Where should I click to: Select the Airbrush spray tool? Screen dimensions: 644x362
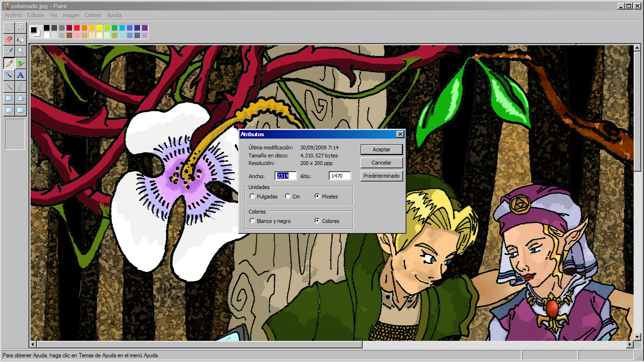(x=8, y=74)
